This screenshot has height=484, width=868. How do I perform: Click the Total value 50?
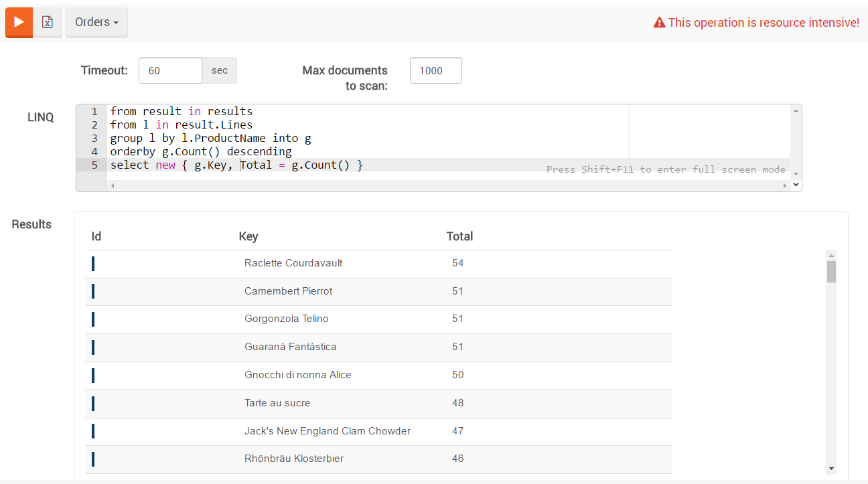pos(457,375)
